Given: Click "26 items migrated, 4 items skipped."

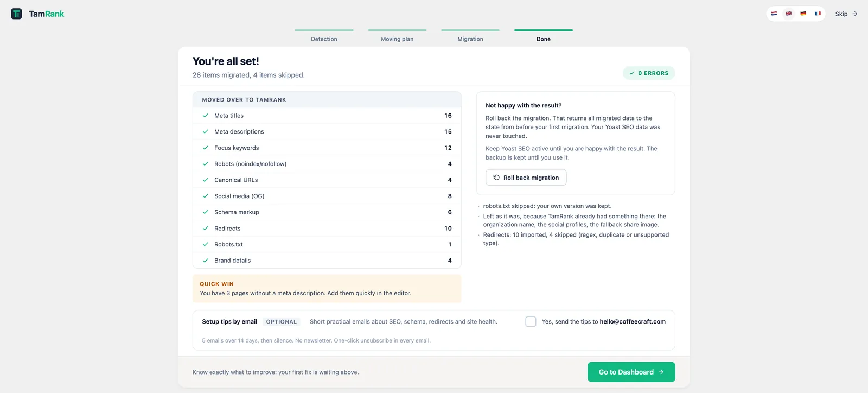Looking at the screenshot, I should click(248, 75).
